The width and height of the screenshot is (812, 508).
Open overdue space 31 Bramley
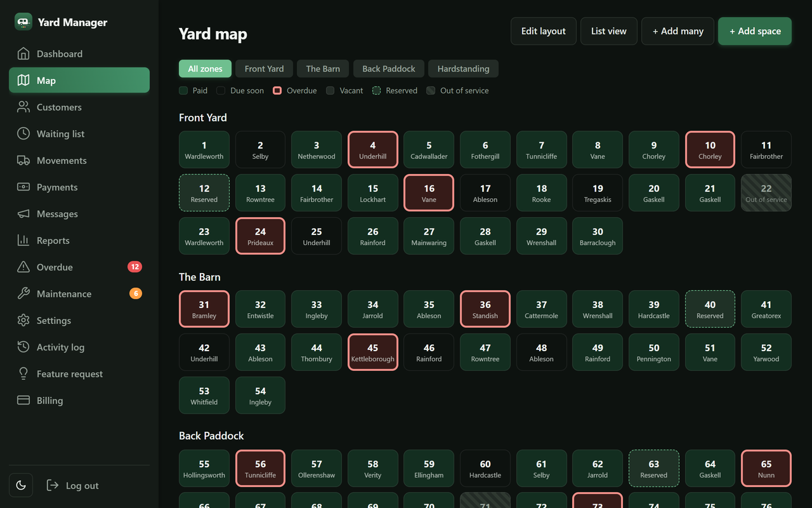point(204,309)
